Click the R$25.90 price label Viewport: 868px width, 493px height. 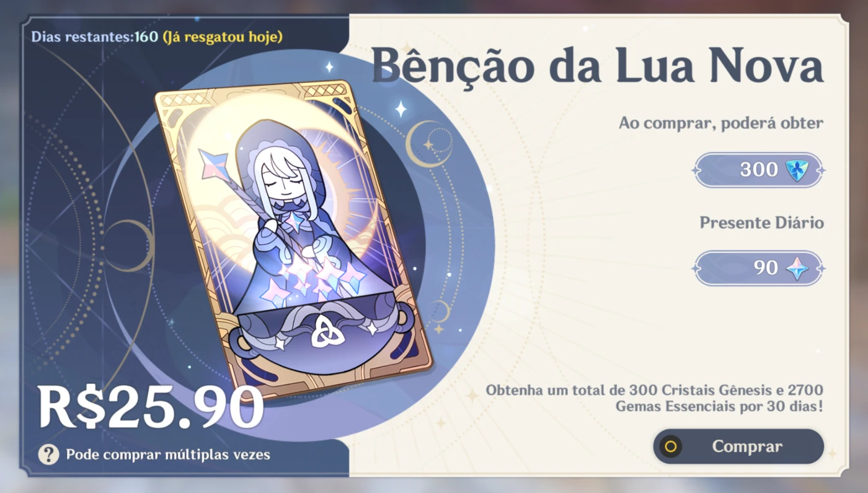pos(151,407)
